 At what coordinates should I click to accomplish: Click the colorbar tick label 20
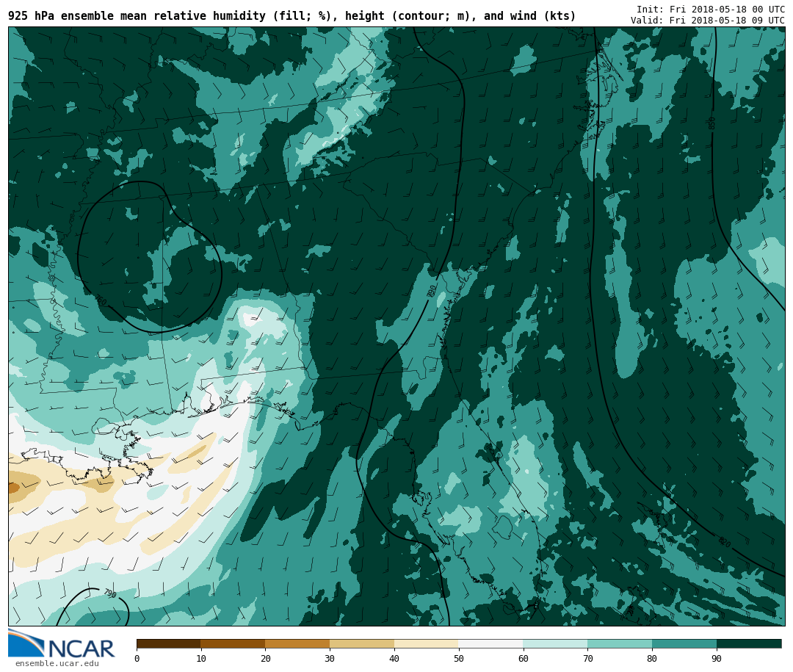click(266, 658)
